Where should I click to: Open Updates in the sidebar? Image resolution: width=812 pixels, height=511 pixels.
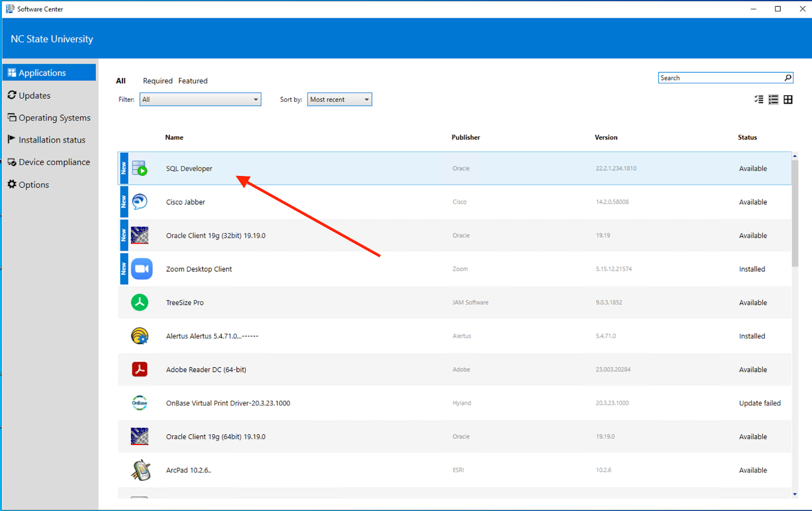35,95
